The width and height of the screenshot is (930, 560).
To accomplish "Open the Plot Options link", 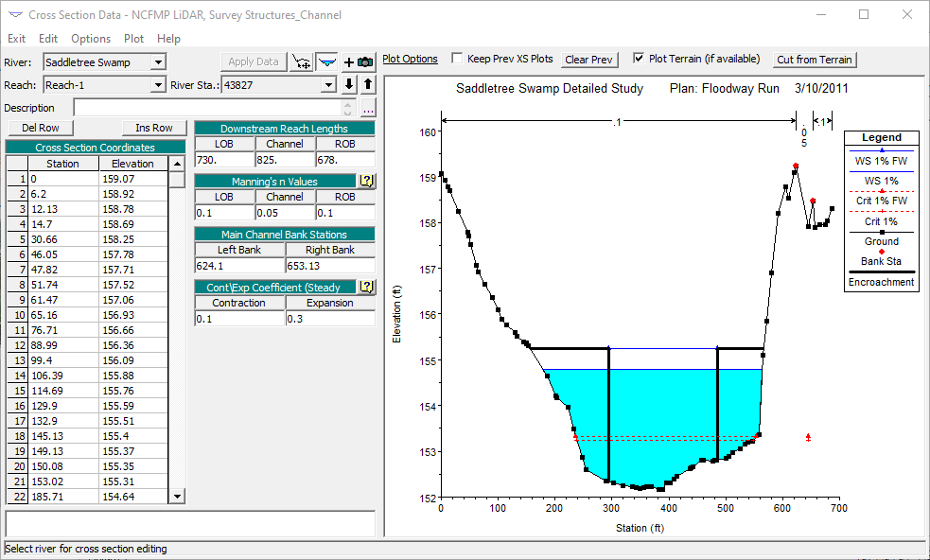I will point(410,59).
